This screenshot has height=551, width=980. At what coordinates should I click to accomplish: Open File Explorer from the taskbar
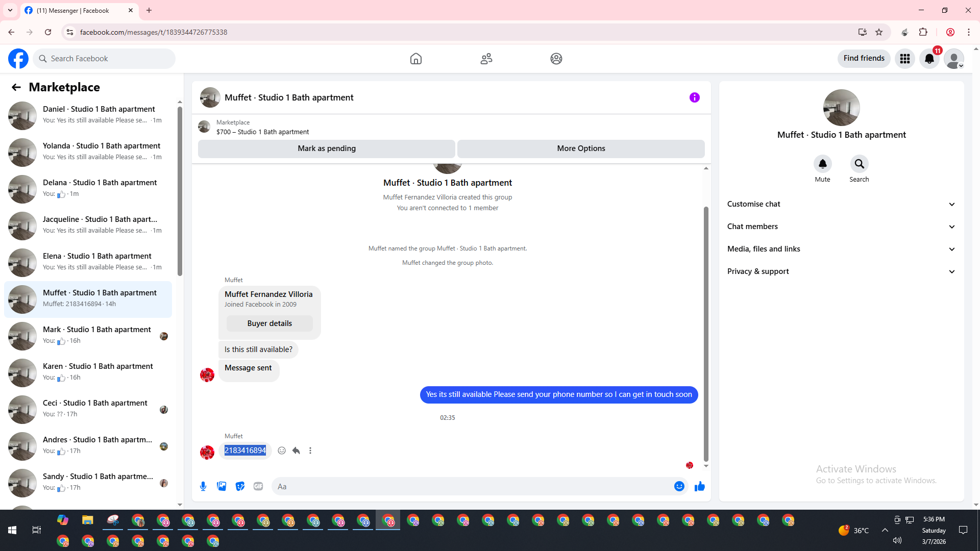pyautogui.click(x=88, y=520)
